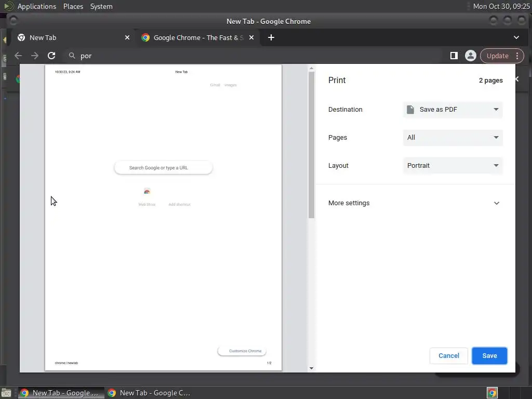The width and height of the screenshot is (532, 399).
Task: Switch to the New Tab tab
Action: (74, 37)
